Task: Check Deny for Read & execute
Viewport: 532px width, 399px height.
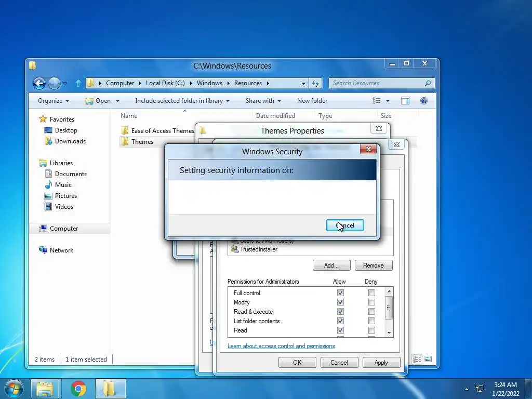Action: coord(371,312)
